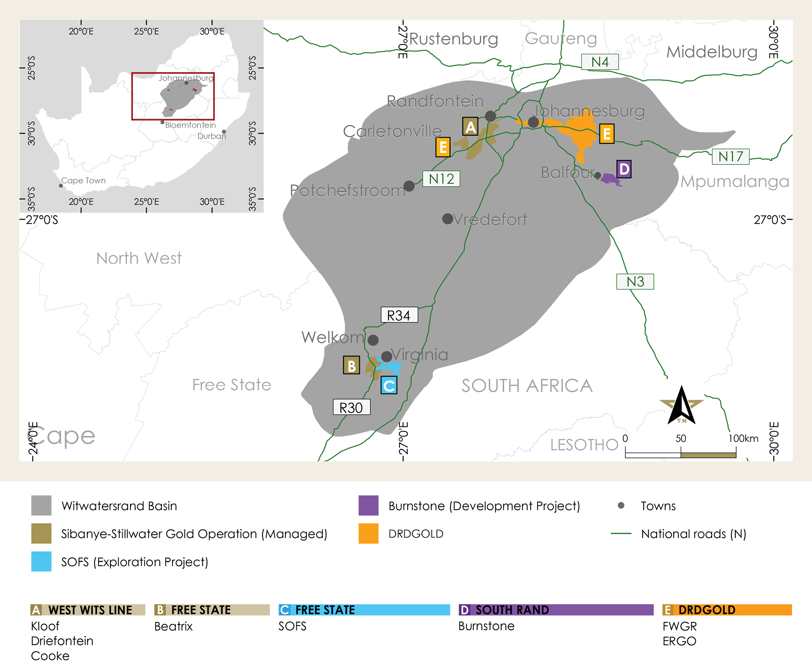Click the N3 road label

coord(635,282)
